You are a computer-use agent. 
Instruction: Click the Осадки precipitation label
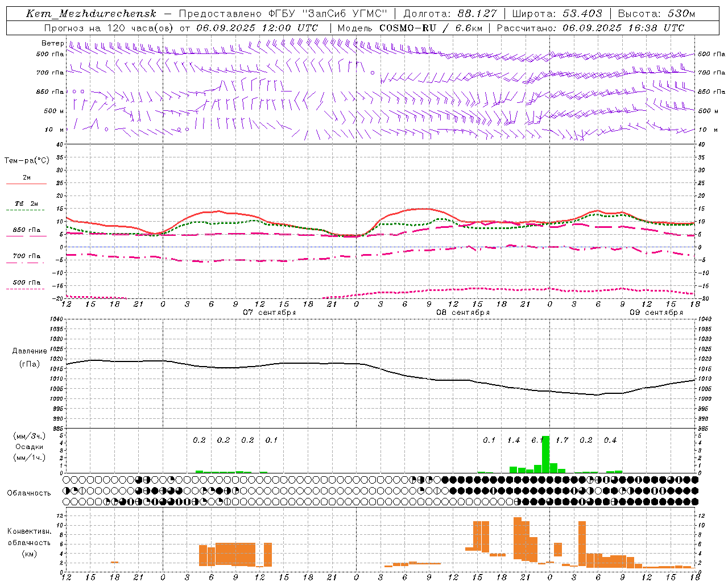click(30, 447)
